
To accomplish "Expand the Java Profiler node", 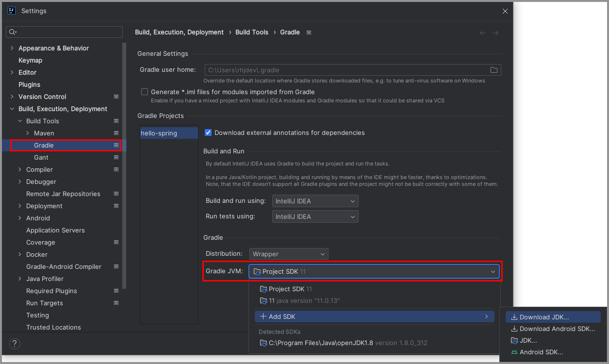I will pos(20,279).
